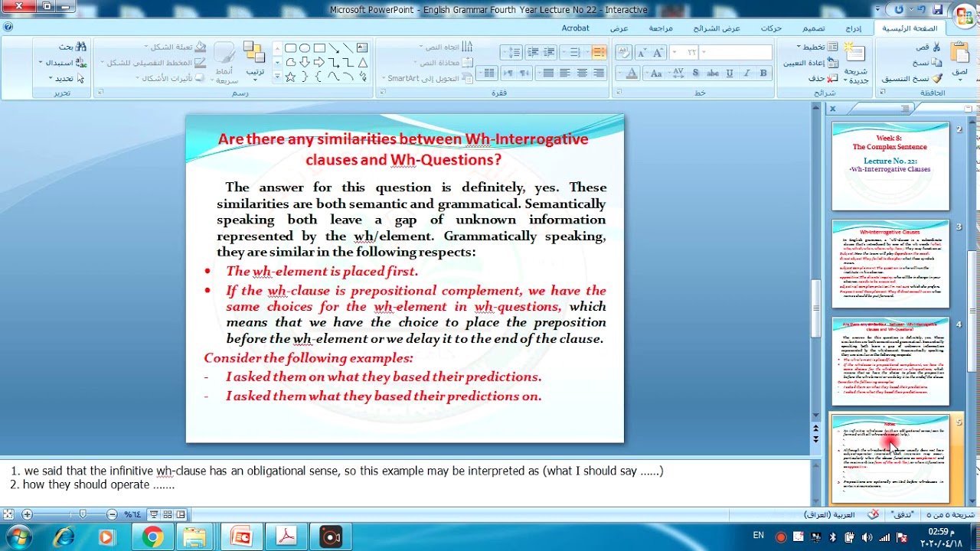Select the text box shape
The image size is (980, 551).
point(362,47)
